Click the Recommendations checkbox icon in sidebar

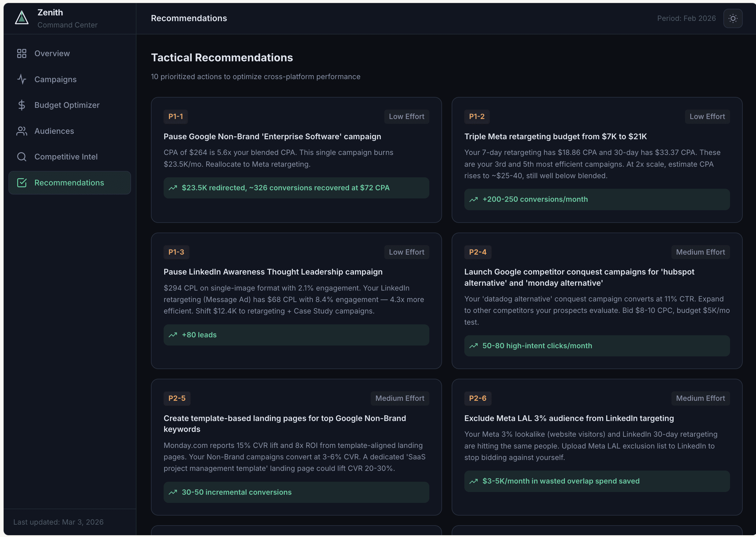click(x=22, y=182)
